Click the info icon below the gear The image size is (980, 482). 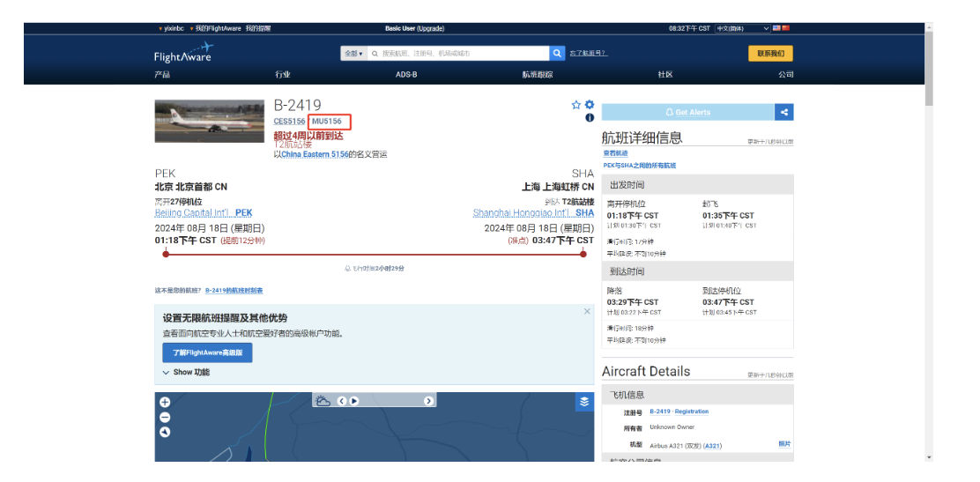pos(590,118)
